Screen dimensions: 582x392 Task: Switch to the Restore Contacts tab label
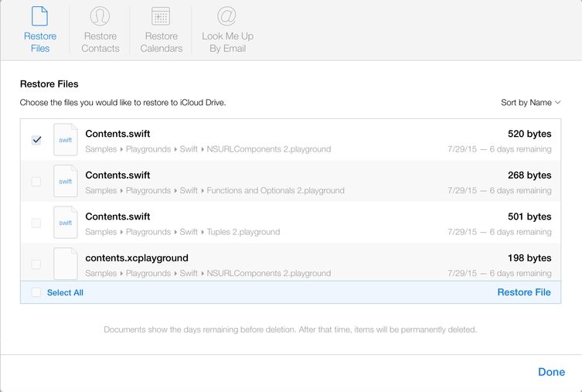(100, 42)
